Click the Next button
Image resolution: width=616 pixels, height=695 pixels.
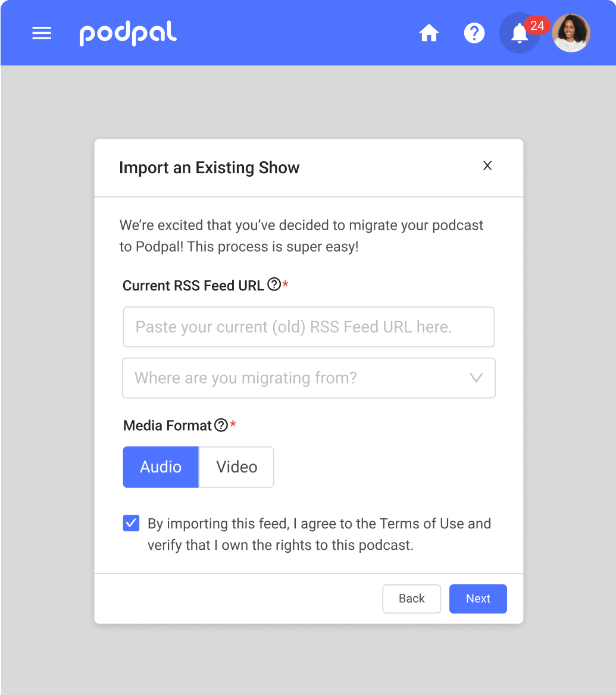(x=478, y=599)
